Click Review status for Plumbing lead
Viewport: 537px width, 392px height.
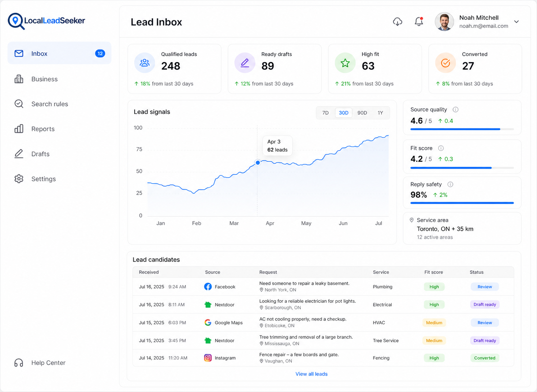coord(485,287)
